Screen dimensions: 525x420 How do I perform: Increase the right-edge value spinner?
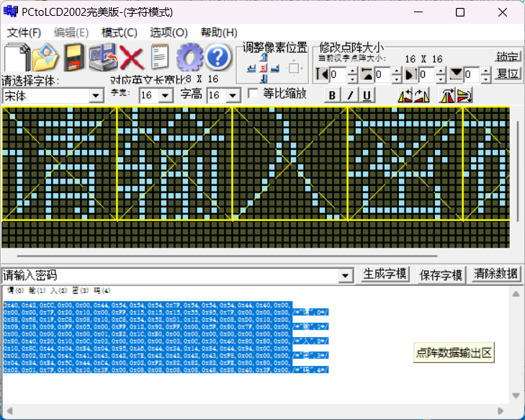point(441,71)
